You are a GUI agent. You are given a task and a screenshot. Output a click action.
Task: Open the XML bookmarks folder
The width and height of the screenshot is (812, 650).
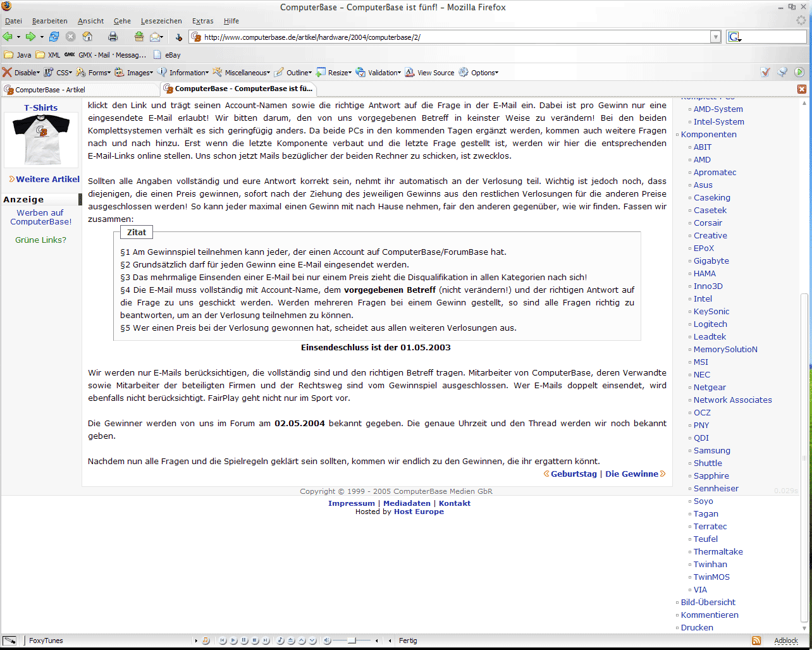(48, 55)
